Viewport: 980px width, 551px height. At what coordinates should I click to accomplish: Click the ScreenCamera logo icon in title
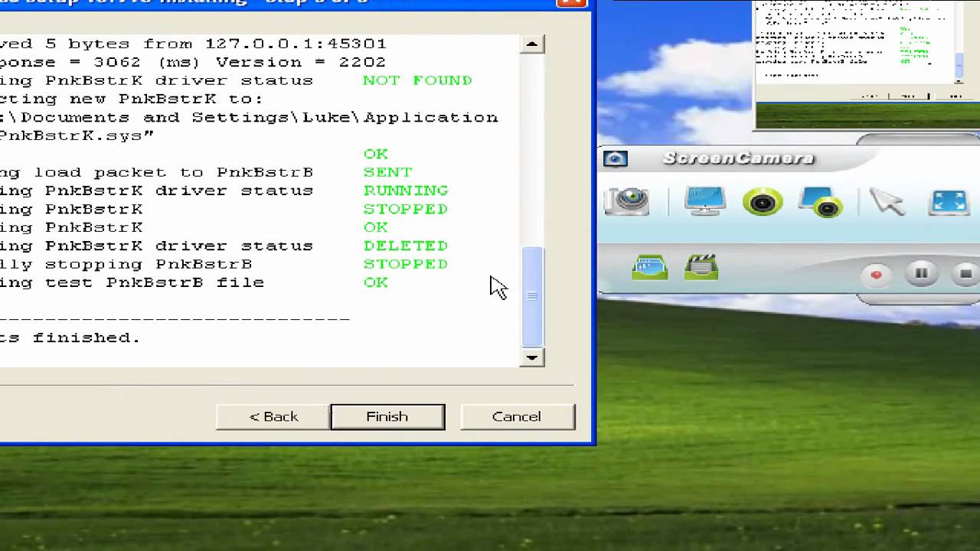616,158
